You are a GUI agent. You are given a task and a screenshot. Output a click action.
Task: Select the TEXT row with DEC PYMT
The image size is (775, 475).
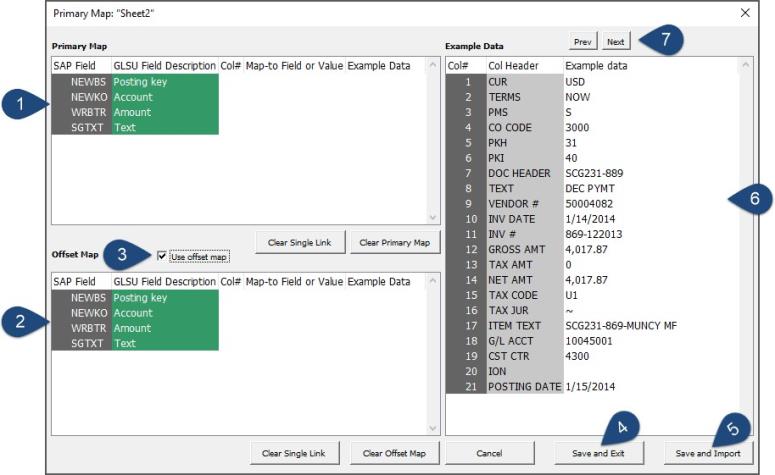pyautogui.click(x=592, y=188)
